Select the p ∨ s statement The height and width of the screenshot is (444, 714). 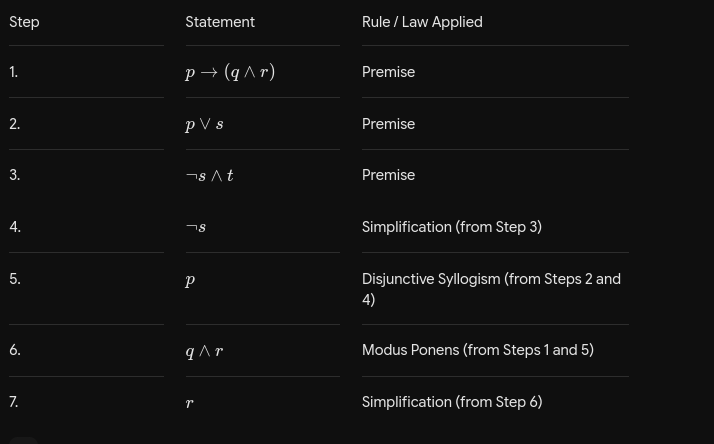pyautogui.click(x=204, y=124)
